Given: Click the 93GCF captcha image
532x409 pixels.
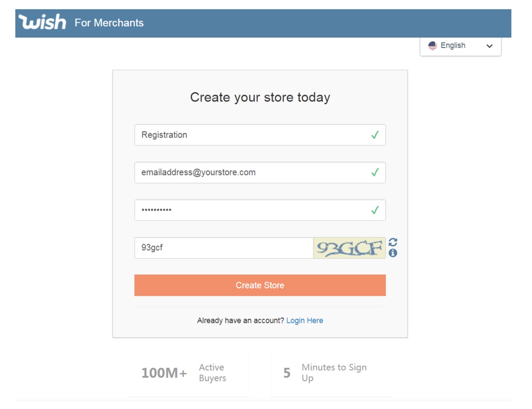Looking at the screenshot, I should coord(349,248).
